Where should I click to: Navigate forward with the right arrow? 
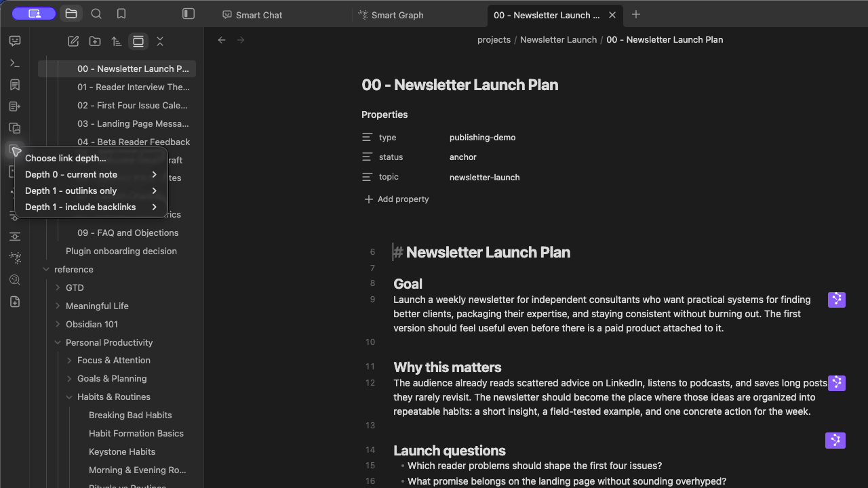coord(241,40)
